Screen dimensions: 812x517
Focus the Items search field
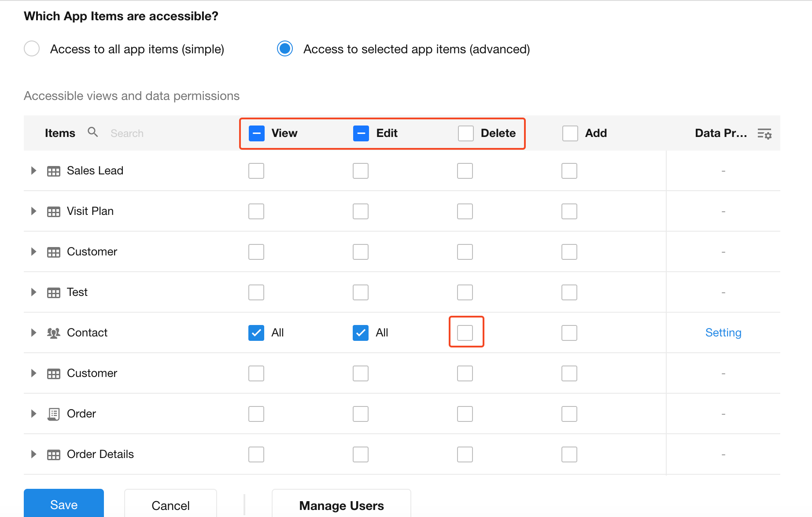click(x=167, y=133)
